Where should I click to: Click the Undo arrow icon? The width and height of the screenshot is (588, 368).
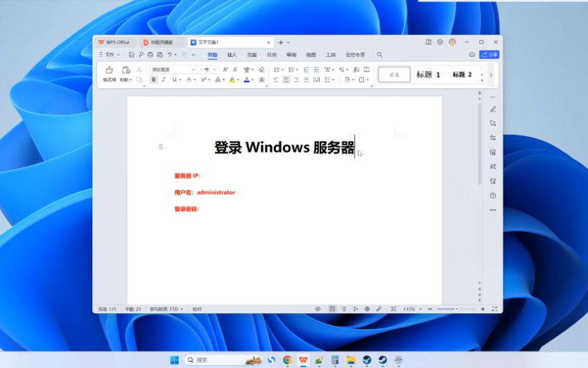tap(170, 55)
